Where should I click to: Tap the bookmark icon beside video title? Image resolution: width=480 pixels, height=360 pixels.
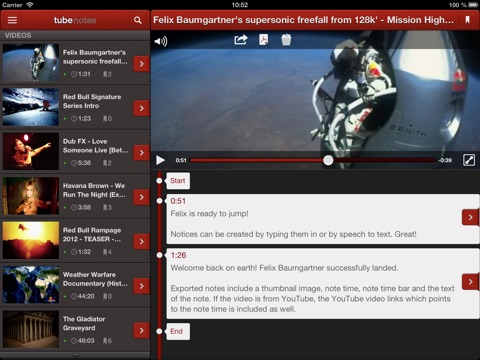[x=468, y=20]
